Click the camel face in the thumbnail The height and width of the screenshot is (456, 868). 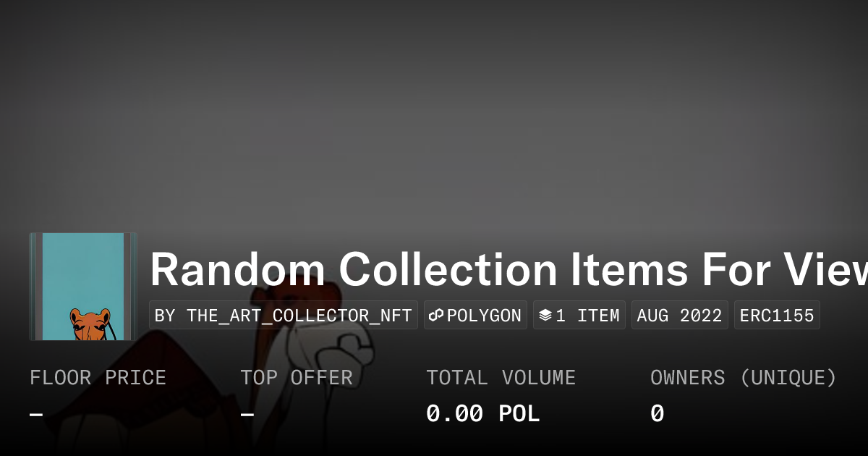[x=90, y=324]
